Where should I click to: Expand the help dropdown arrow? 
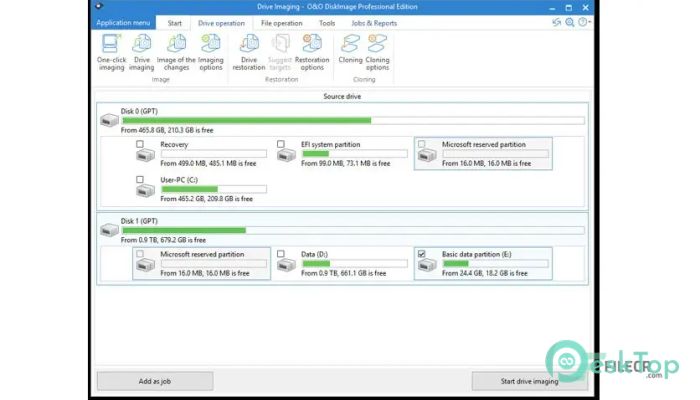(x=590, y=22)
